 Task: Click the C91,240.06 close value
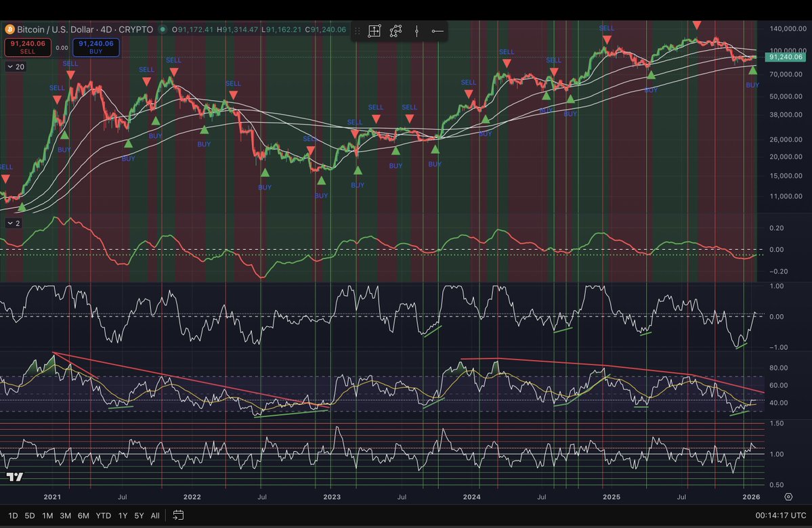[325, 30]
